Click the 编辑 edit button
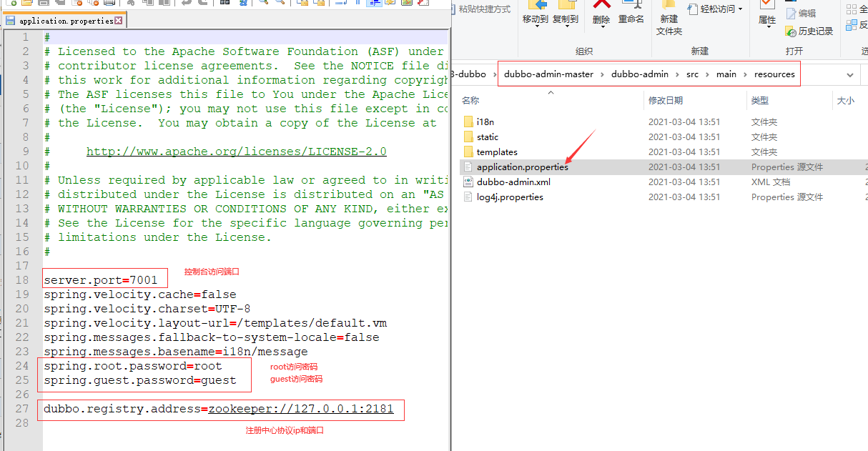The width and height of the screenshot is (868, 451). pos(801,13)
